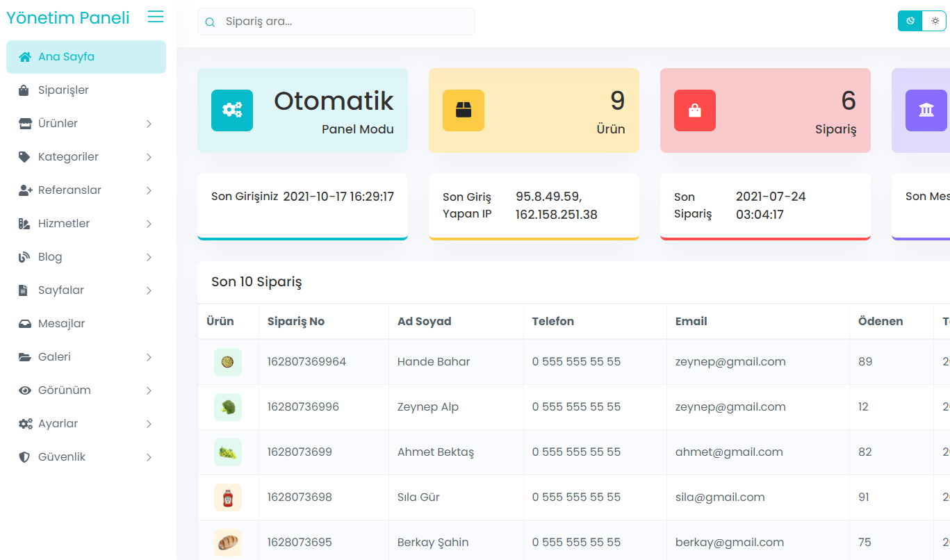Open the Güvenlik menu item
The image size is (950, 560).
click(x=62, y=457)
